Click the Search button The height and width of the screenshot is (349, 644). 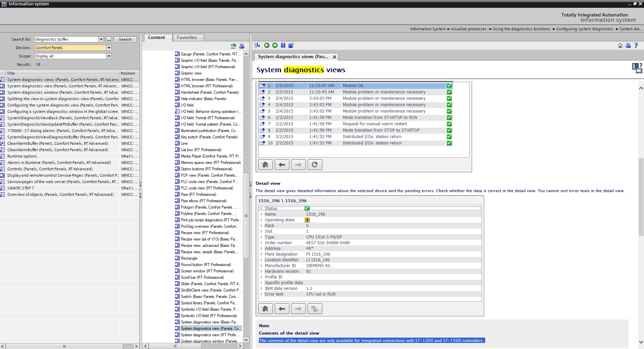point(125,39)
